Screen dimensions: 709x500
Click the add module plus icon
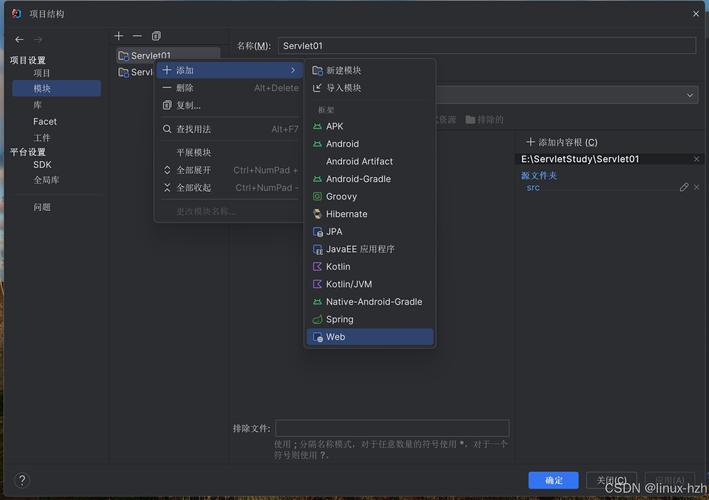[x=119, y=36]
